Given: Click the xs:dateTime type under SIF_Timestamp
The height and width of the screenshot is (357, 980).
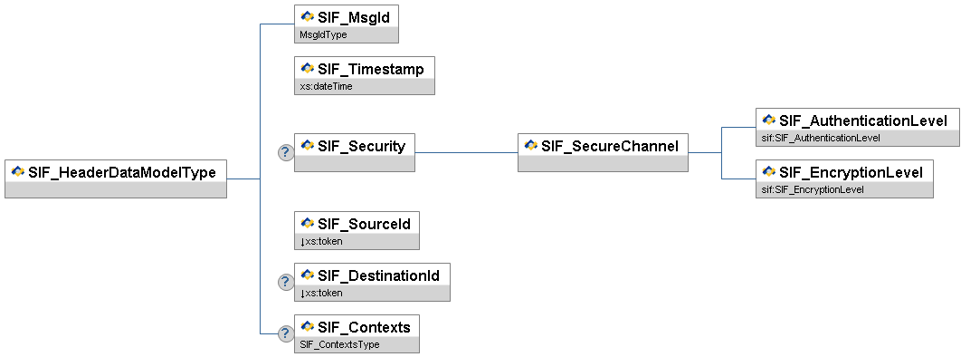Looking at the screenshot, I should (x=326, y=86).
